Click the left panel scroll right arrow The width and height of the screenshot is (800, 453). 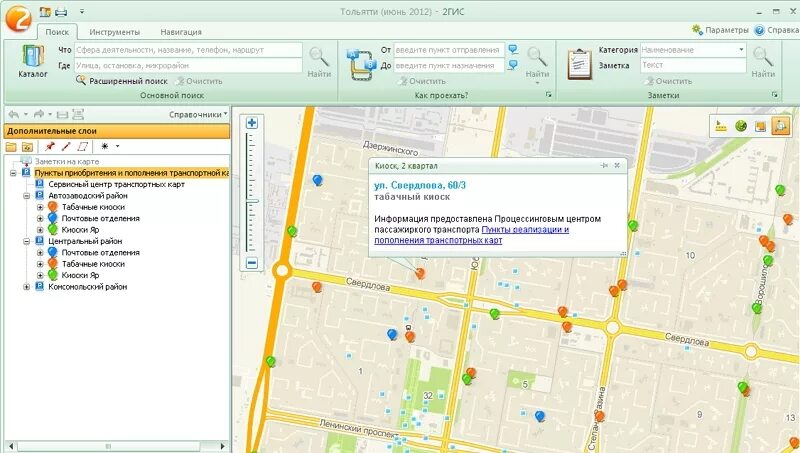click(x=222, y=446)
